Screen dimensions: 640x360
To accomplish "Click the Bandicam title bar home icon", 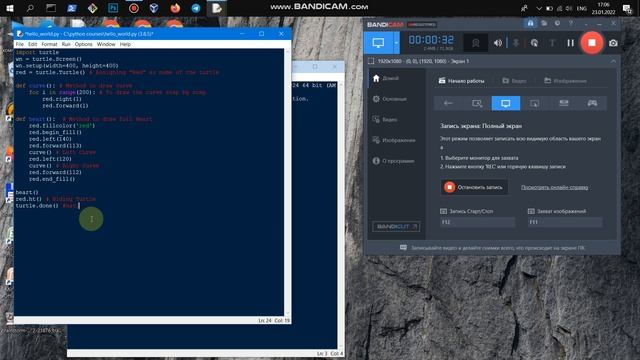I will point(530,23).
